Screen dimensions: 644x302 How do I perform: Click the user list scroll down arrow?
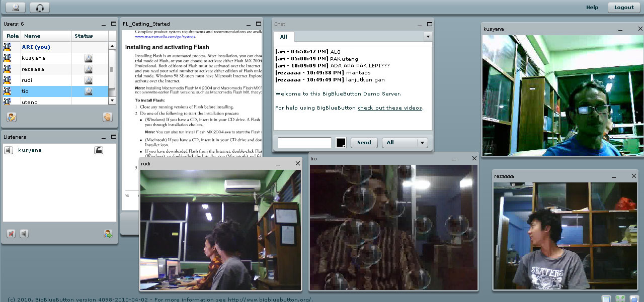112,100
